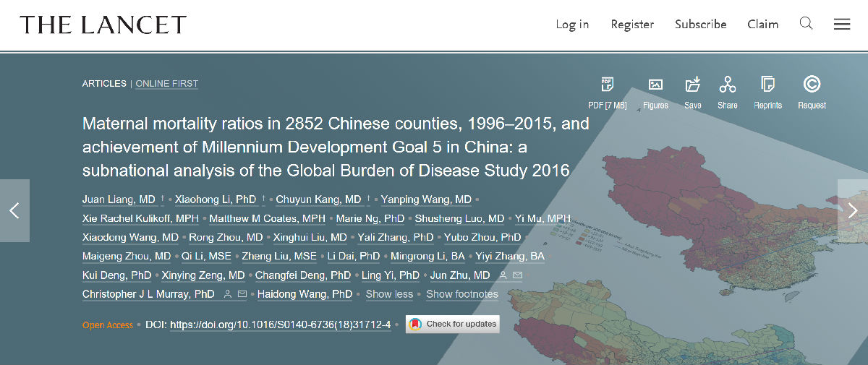Image resolution: width=868 pixels, height=365 pixels.
Task: Click the Reprints icon
Action: [768, 85]
